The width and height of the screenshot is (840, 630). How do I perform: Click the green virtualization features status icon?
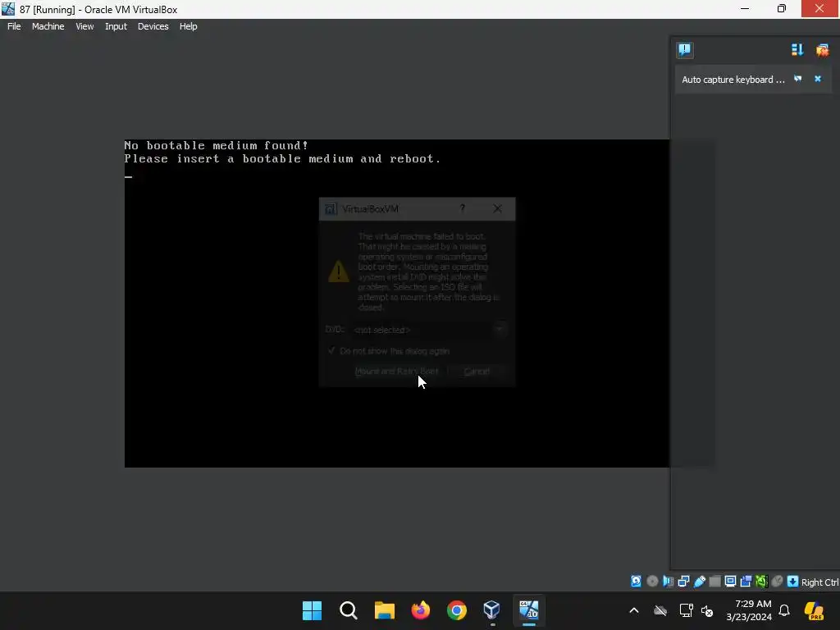pyautogui.click(x=761, y=582)
